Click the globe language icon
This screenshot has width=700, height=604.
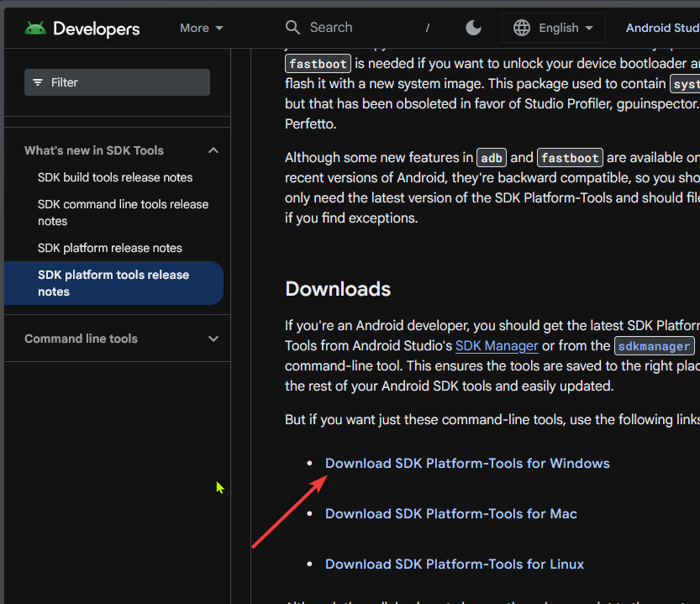tap(522, 28)
